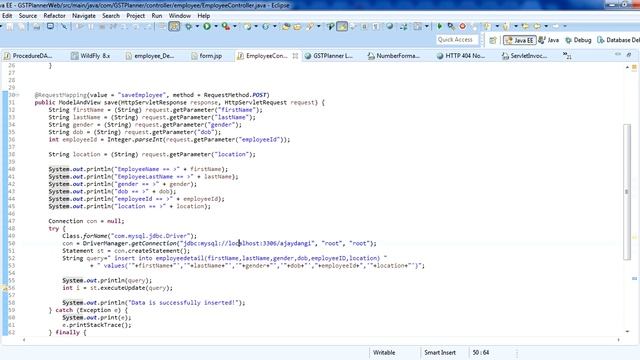Open the Debug button dropdown arrow
640x360 pixels.
[197, 27]
